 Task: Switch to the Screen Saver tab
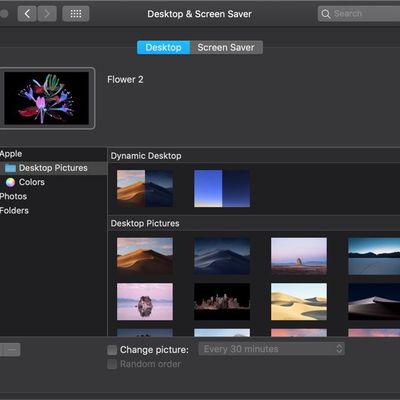pos(226,47)
